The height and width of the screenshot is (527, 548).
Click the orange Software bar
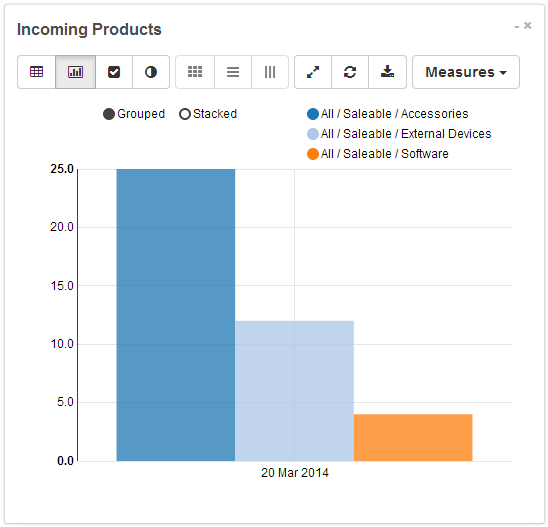(413, 438)
